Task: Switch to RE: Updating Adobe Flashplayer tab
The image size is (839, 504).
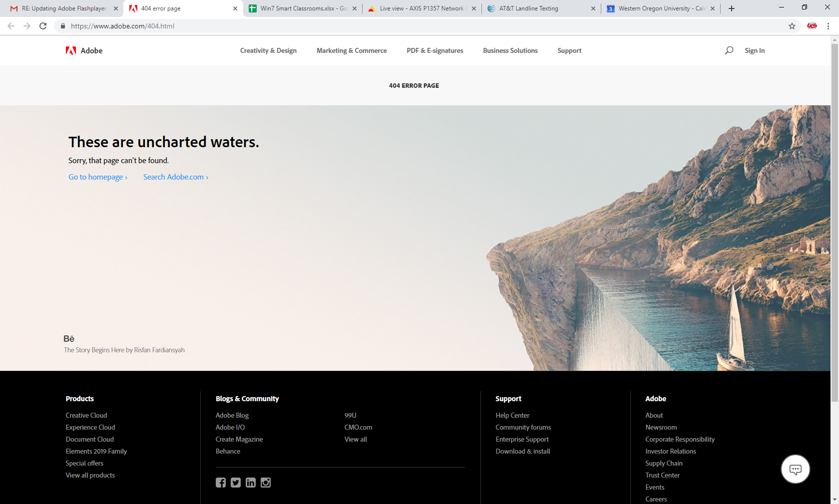Action: pos(64,8)
